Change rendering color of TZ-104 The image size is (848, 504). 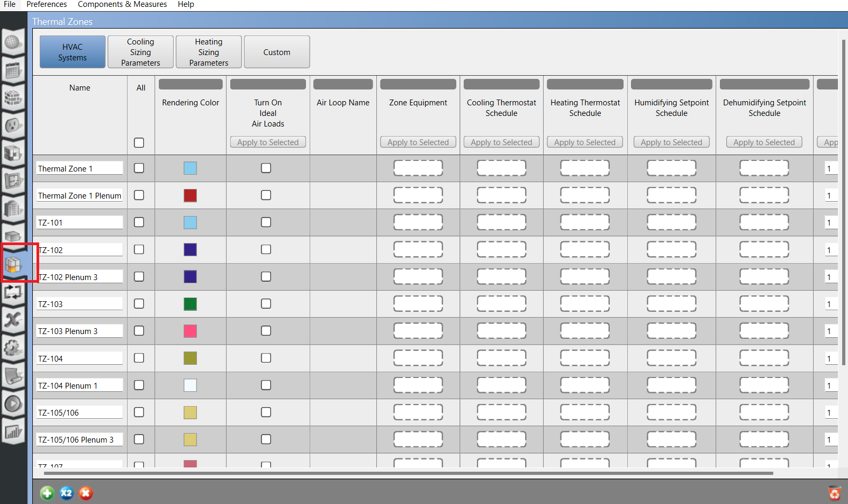191,358
